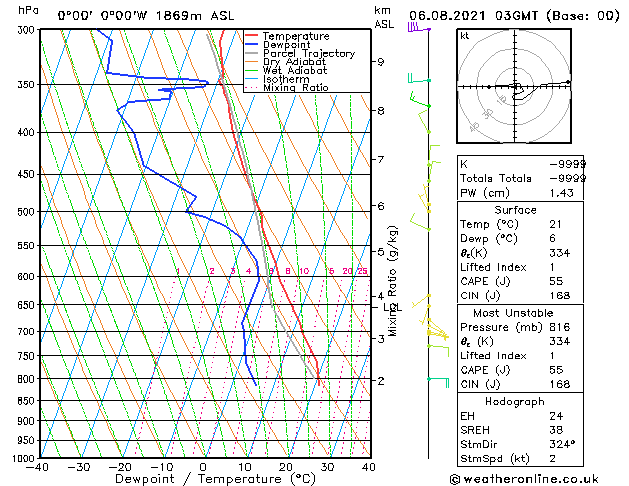Select the Temperature legend entry
The image size is (629, 486).
(x=295, y=36)
